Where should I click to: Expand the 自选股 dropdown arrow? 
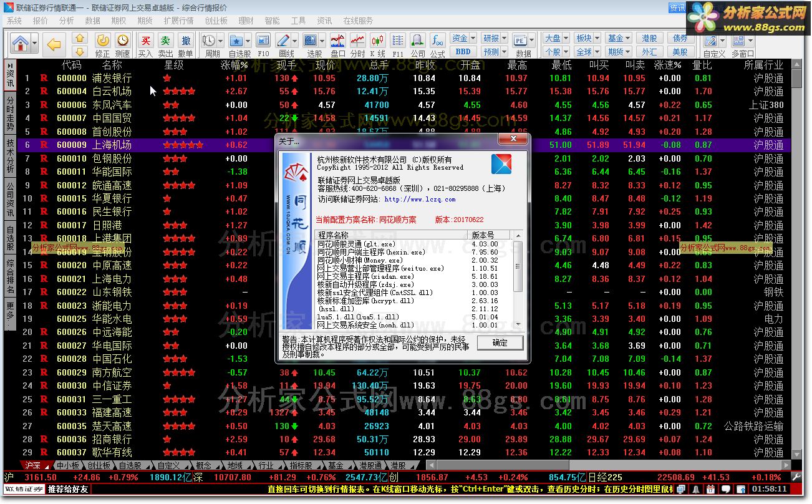click(248, 40)
